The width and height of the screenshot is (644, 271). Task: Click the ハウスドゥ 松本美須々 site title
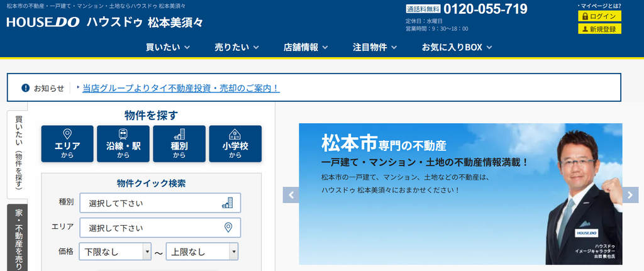tap(145, 22)
